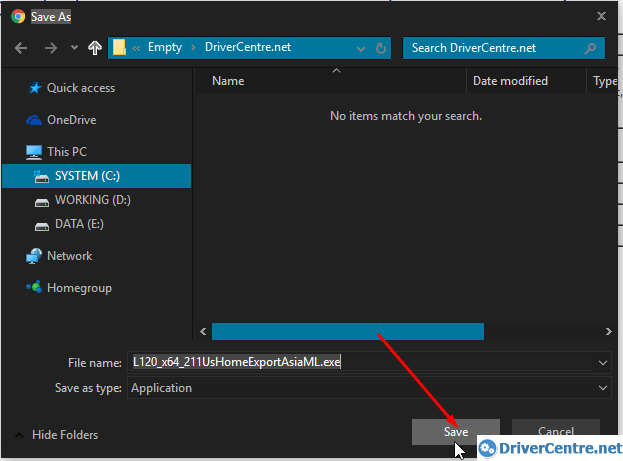Click the Cancel button
This screenshot has width=623, height=461.
coord(555,431)
